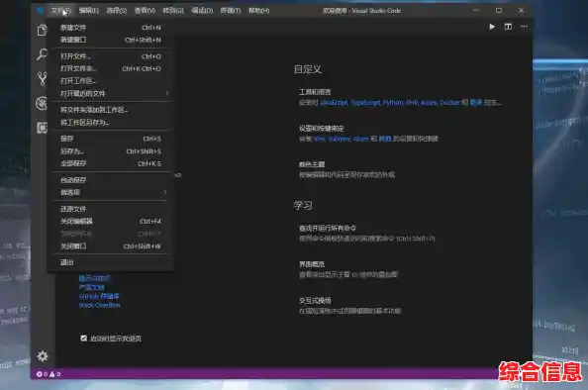Click the split editor icon

coord(508,27)
